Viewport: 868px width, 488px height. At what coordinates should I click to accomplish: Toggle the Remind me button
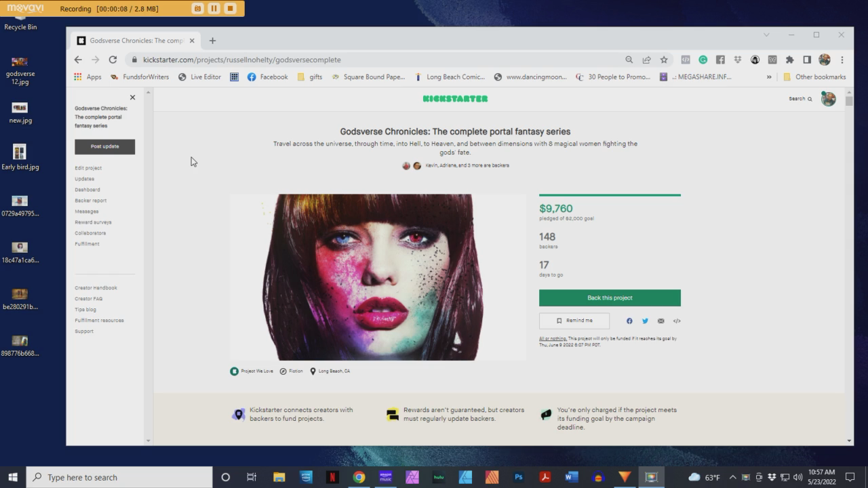pos(574,321)
